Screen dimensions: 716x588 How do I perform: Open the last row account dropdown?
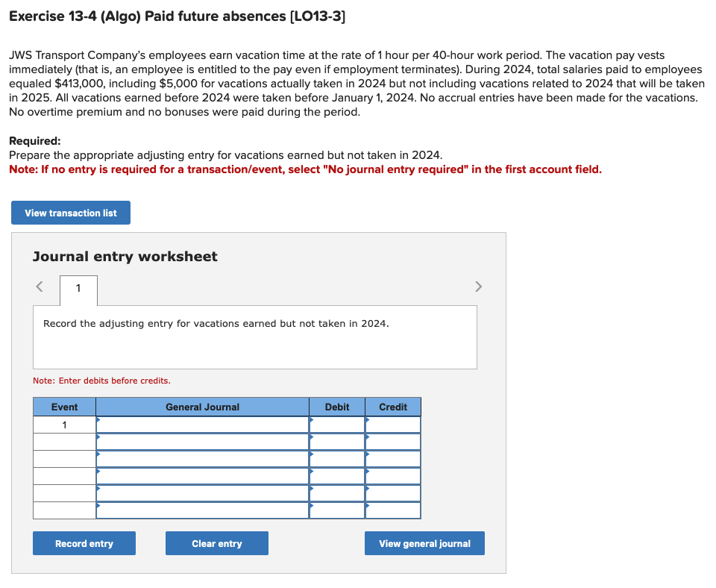pos(201,510)
